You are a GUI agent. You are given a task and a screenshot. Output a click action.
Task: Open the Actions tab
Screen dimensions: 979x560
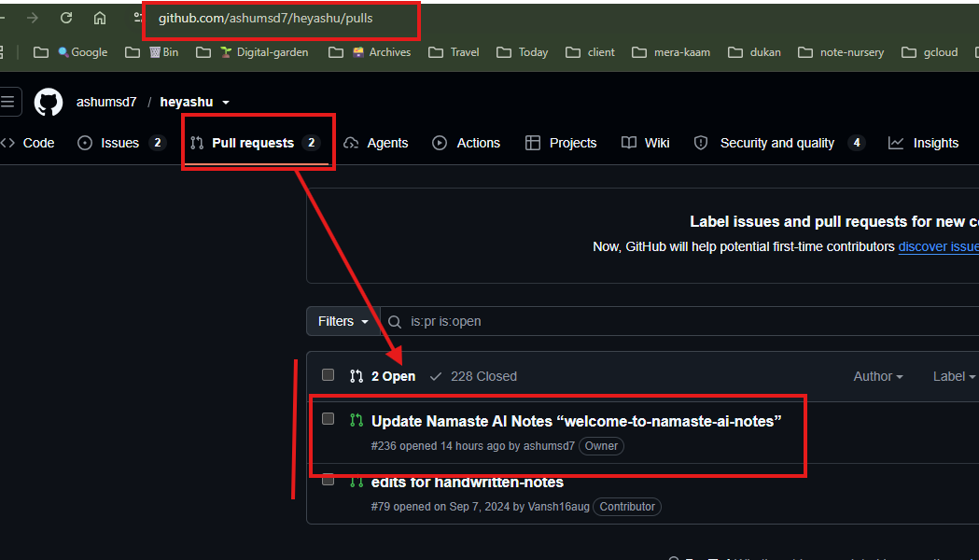click(467, 143)
